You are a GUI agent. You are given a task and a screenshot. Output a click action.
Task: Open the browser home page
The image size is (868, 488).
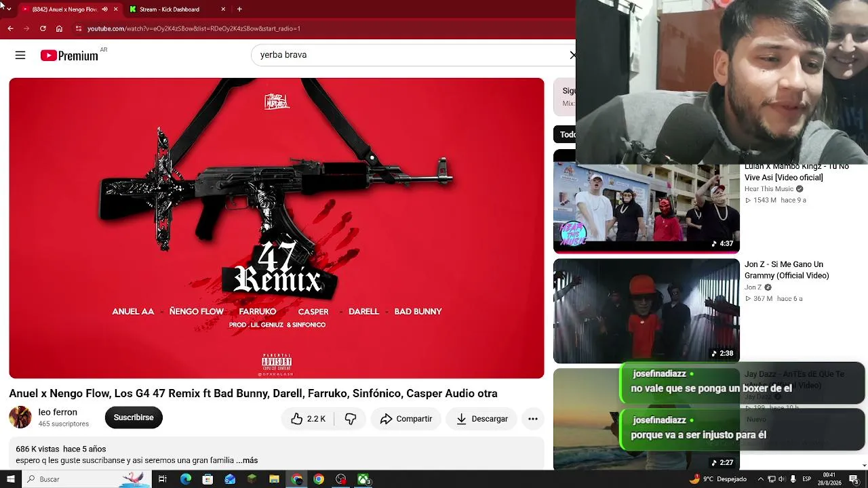tap(59, 28)
